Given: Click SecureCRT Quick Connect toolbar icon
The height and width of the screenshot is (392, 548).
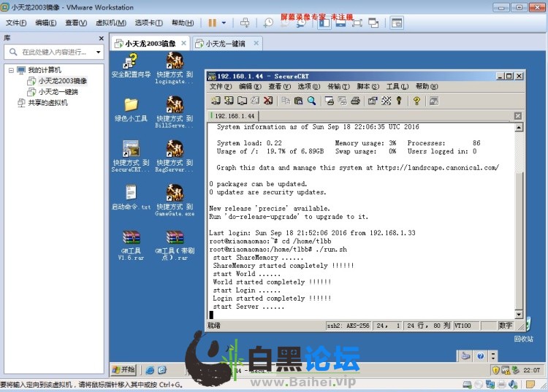Looking at the screenshot, I should click(x=229, y=101).
